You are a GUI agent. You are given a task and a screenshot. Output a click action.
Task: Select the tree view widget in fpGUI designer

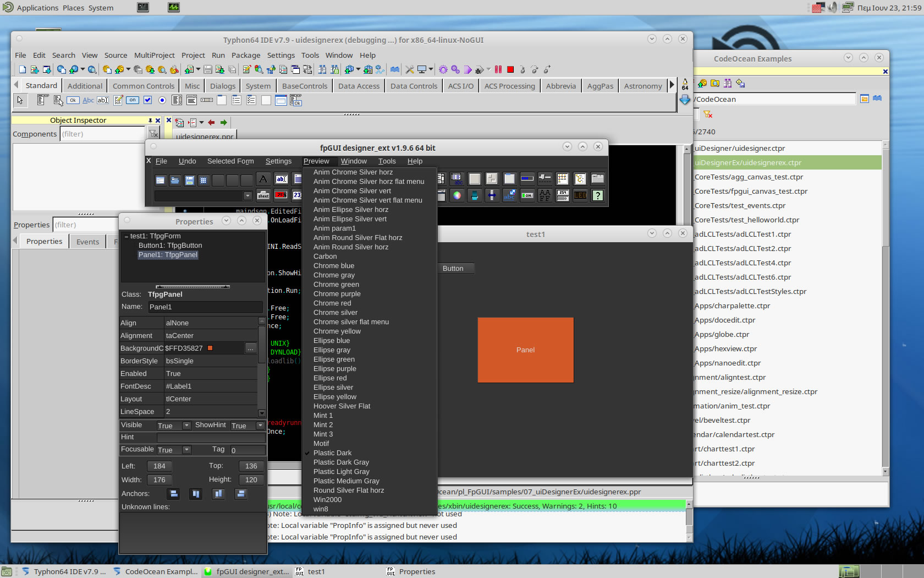(580, 179)
